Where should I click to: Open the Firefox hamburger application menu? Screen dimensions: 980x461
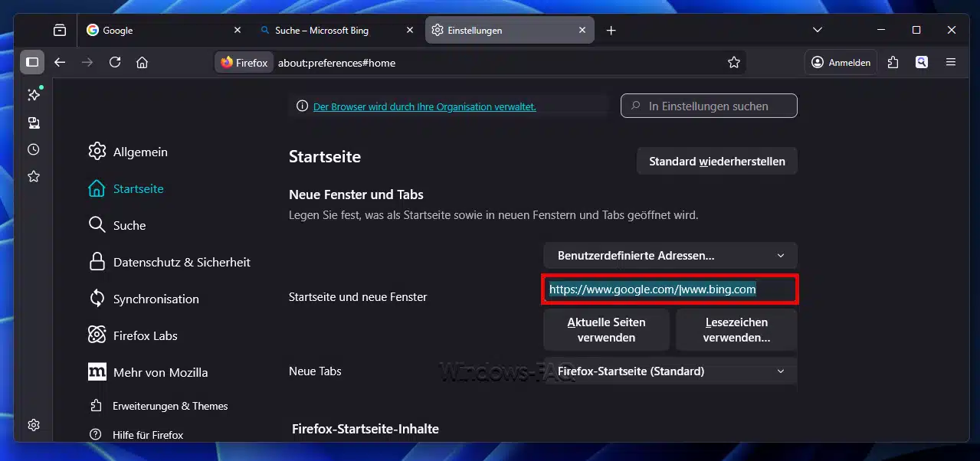pos(951,62)
